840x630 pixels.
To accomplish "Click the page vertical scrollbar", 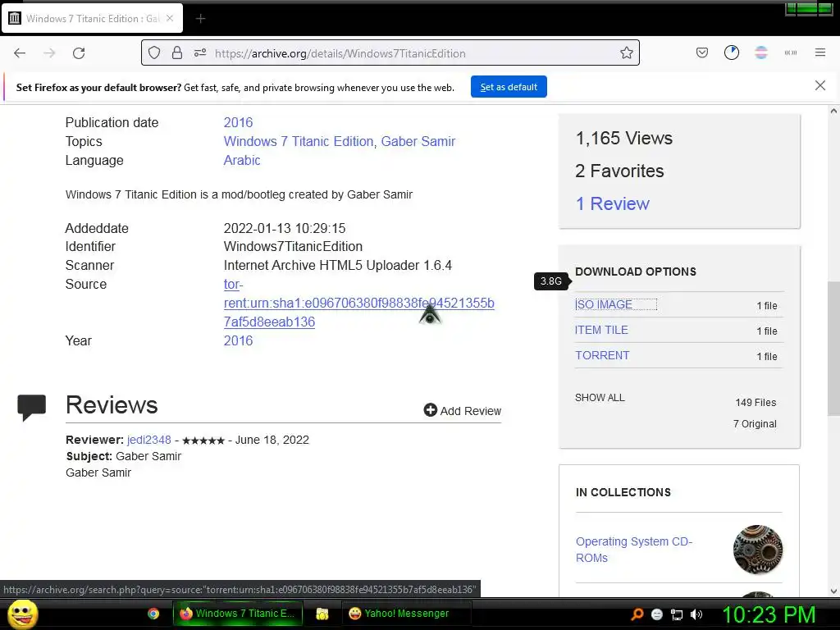I will coord(833,348).
